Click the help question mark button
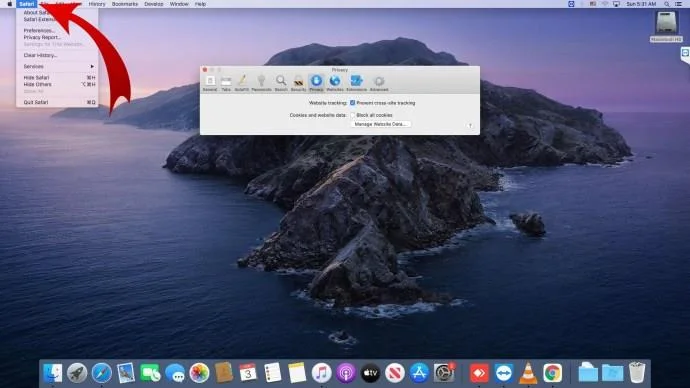 tap(470, 126)
